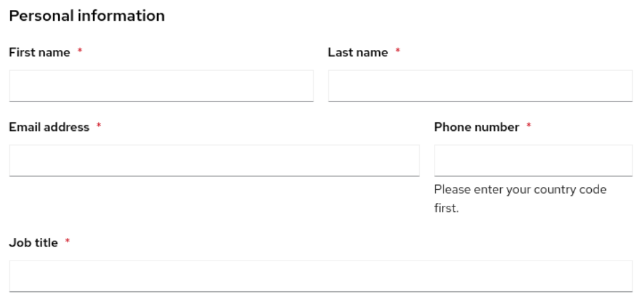
Task: Click the First name input field
Action: pyautogui.click(x=161, y=86)
